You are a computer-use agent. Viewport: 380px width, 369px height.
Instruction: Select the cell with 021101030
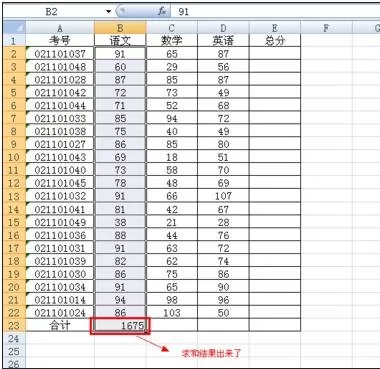click(60, 274)
